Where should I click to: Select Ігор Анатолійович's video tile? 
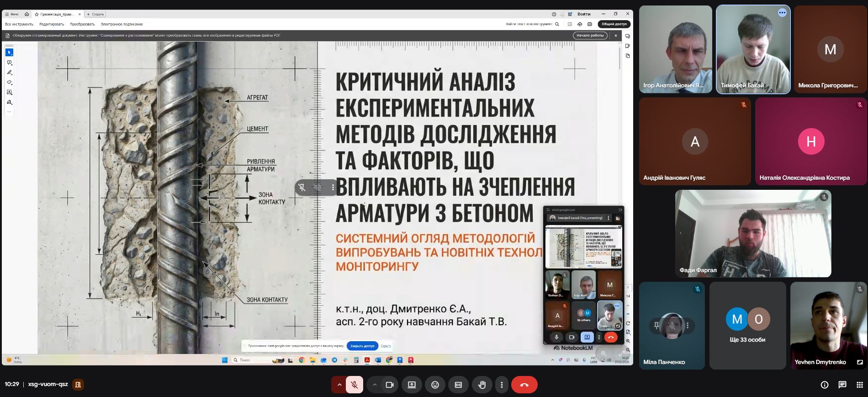[676, 49]
